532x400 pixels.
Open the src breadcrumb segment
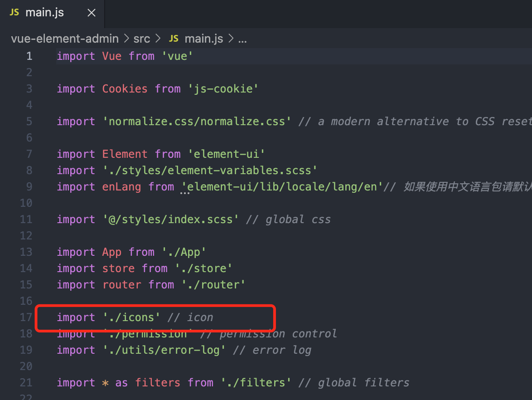pyautogui.click(x=141, y=39)
